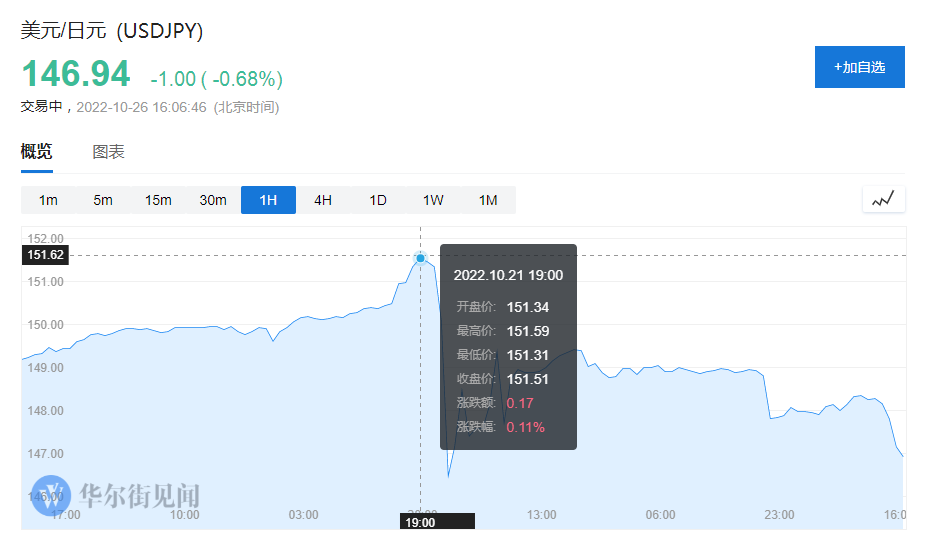Select the 5m timeframe
The height and width of the screenshot is (543, 926).
tap(103, 200)
